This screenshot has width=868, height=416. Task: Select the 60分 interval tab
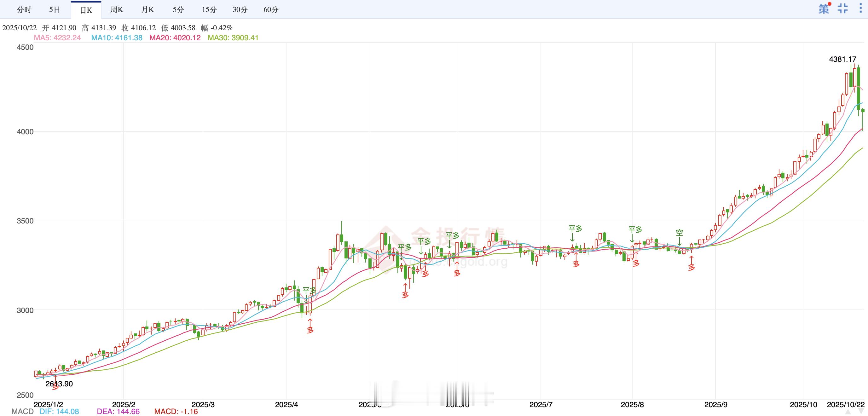(x=271, y=10)
